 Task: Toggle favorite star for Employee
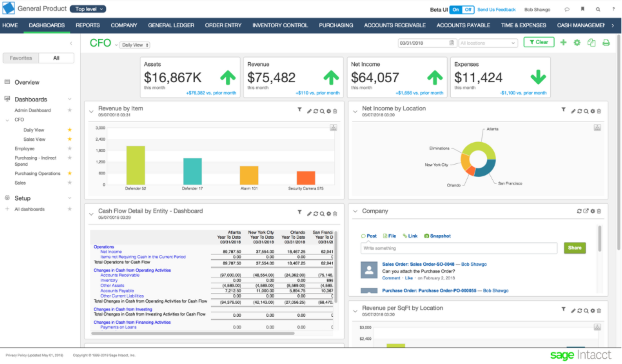click(x=70, y=149)
